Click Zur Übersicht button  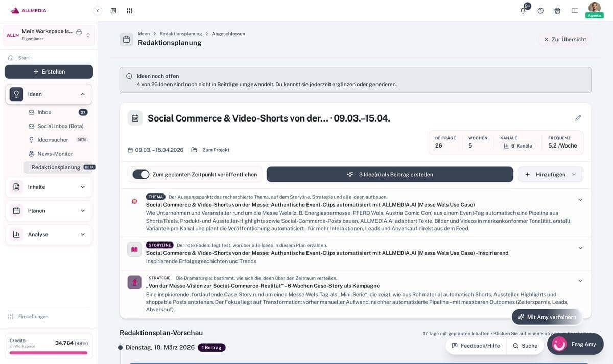[565, 39]
